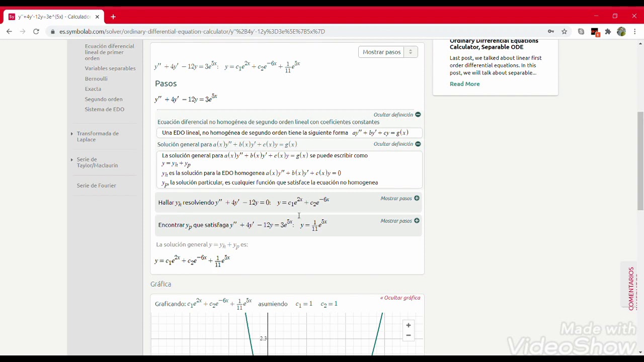The height and width of the screenshot is (362, 644).
Task: Open Serie de Fourier in sidebar
Action: point(97,186)
